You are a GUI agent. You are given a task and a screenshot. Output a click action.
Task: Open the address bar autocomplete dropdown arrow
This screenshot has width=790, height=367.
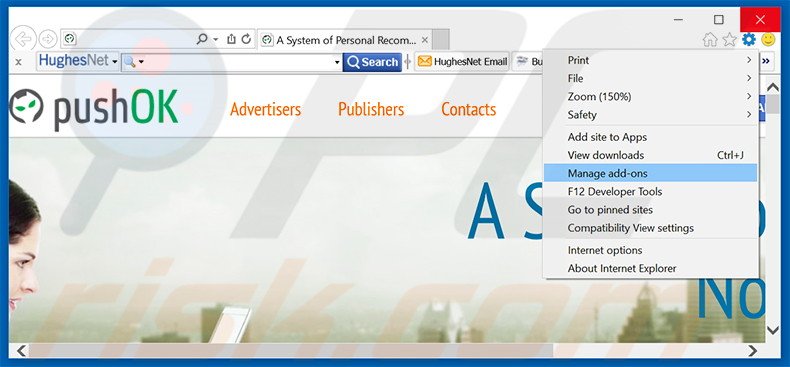coord(216,39)
